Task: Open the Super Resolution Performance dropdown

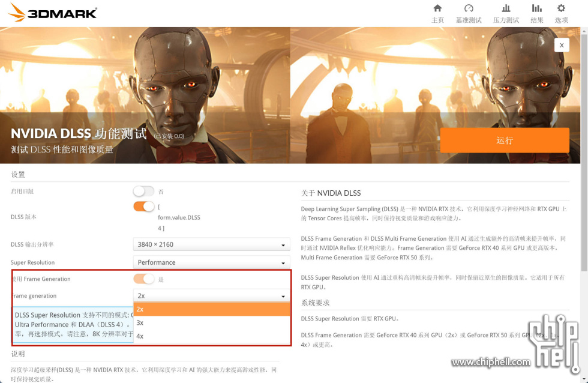Action: point(211,262)
